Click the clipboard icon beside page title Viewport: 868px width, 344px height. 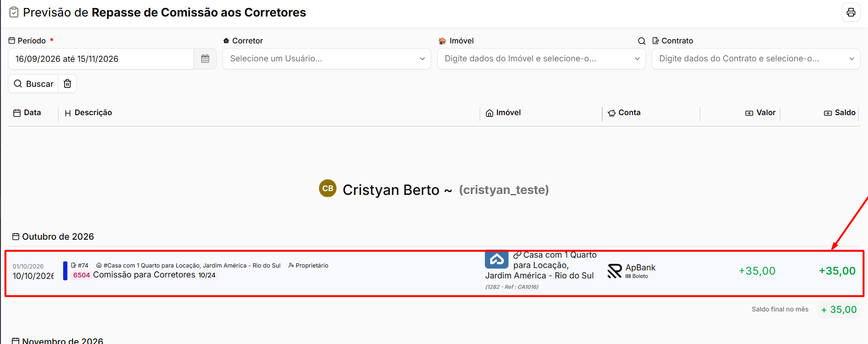coord(14,12)
